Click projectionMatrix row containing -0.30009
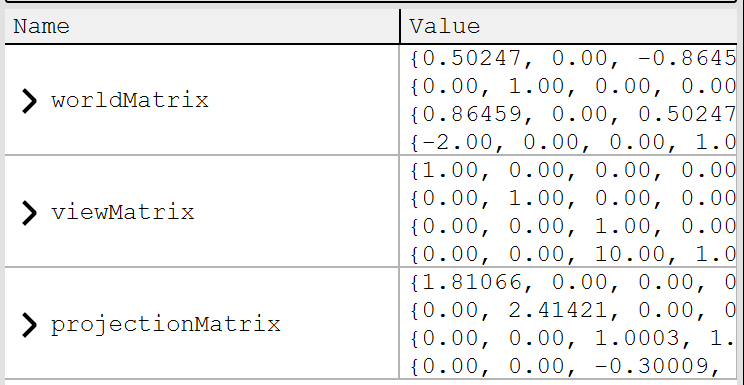 pos(573,366)
